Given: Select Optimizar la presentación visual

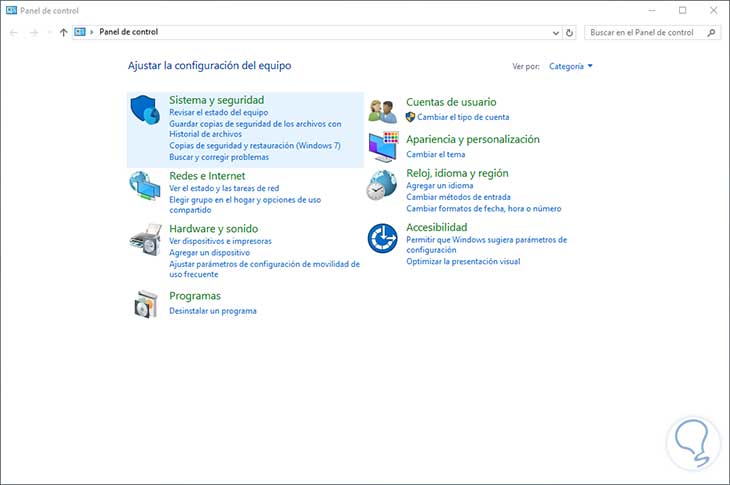Looking at the screenshot, I should (463, 262).
